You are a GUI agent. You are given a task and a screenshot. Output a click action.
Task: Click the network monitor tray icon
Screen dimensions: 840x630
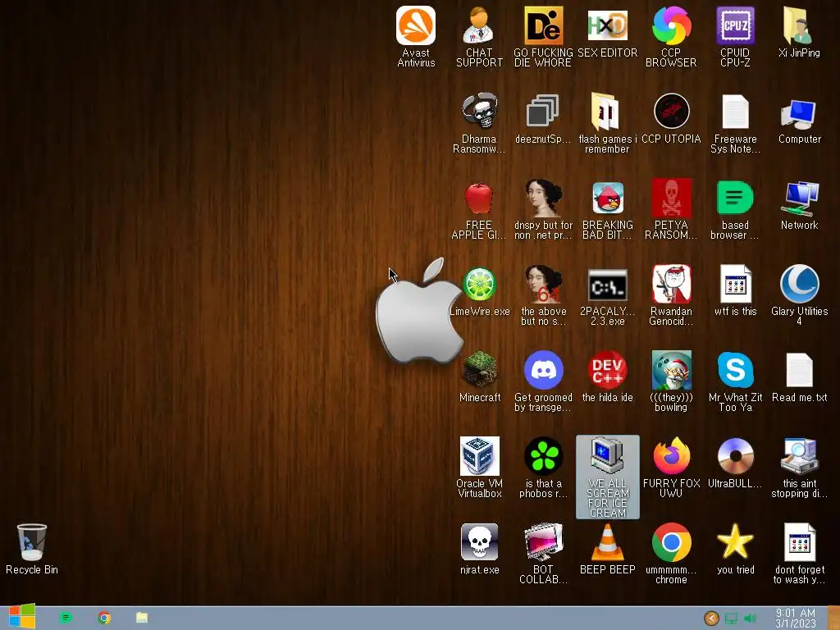(x=731, y=619)
